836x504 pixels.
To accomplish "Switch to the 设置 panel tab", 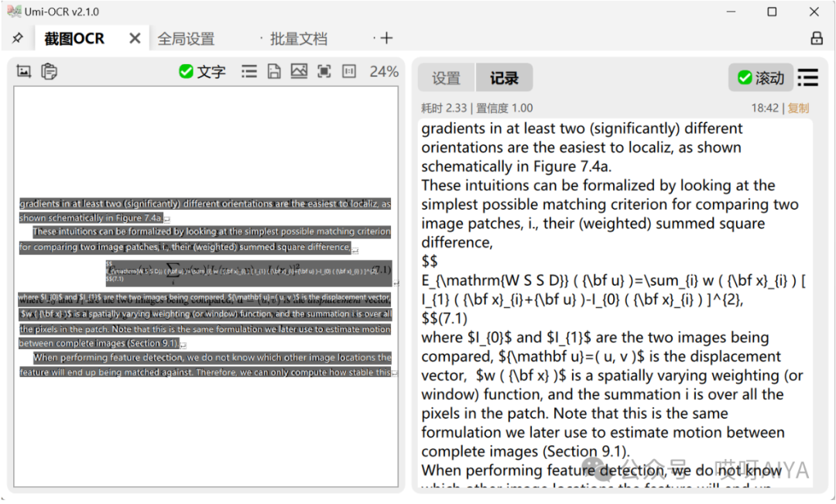I will pos(446,78).
